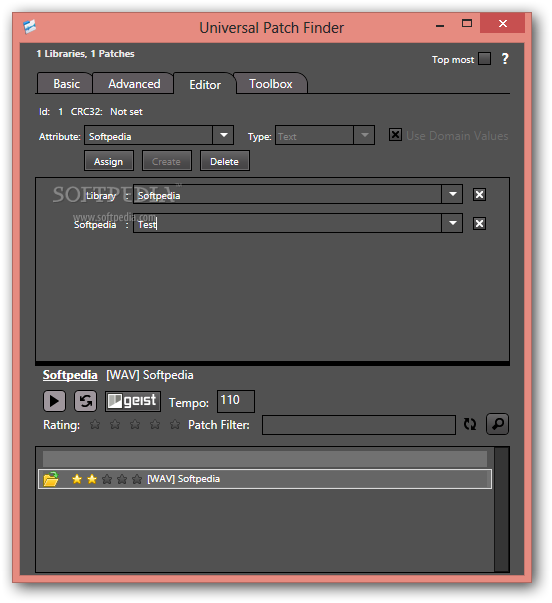Click the Type field showing Text
The height and width of the screenshot is (603, 552).
(x=314, y=135)
